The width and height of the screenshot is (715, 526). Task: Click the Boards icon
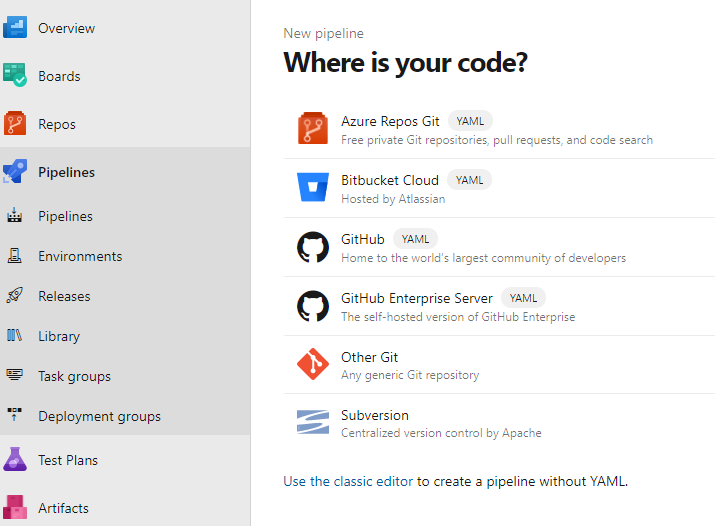click(15, 75)
